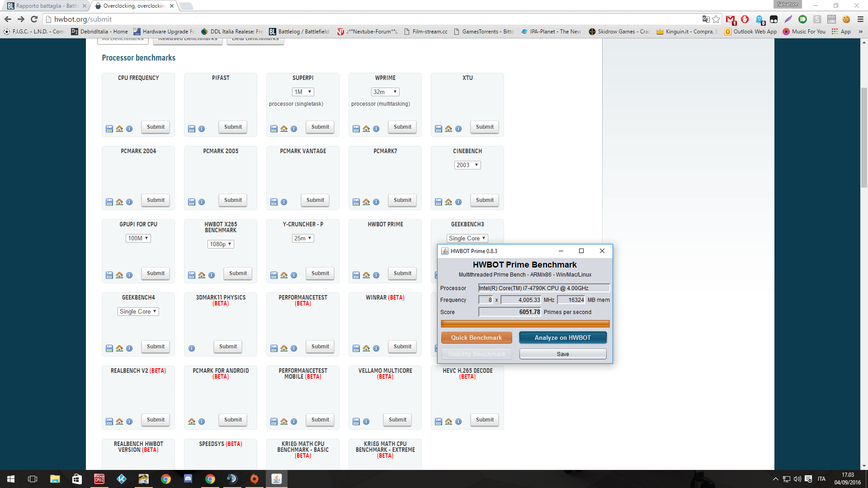Viewport: 868px width, 488px height.
Task: Open the GPUPI FOR CPU 100M dropdown
Action: click(138, 238)
